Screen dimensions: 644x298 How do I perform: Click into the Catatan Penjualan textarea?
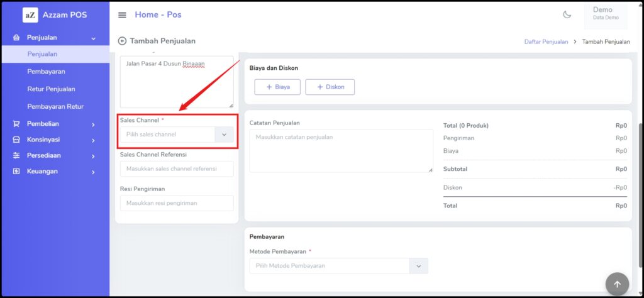click(341, 151)
